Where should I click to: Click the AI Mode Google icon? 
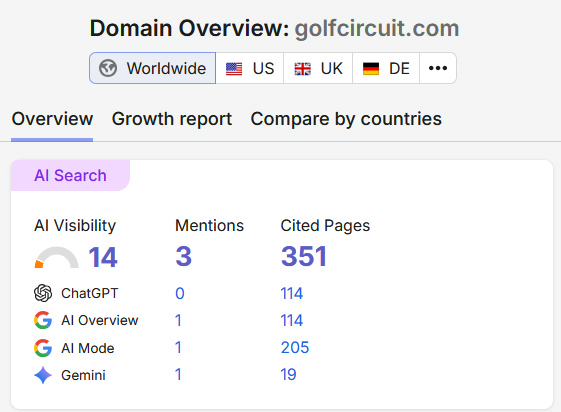(43, 348)
